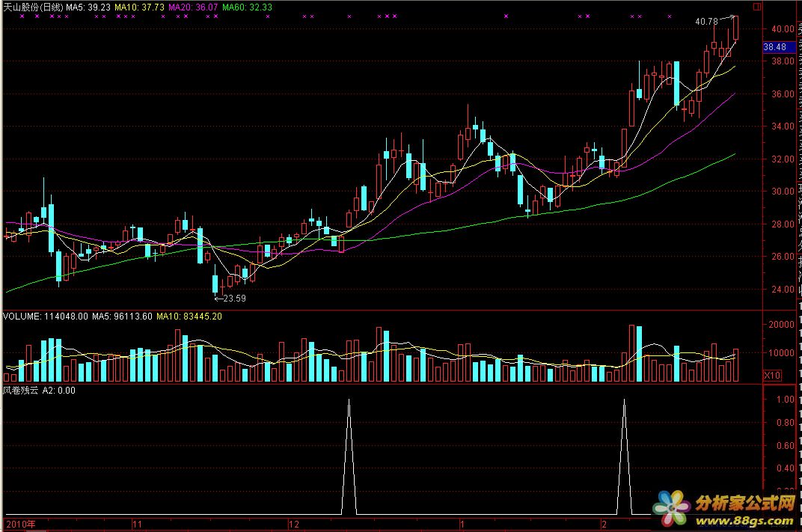Click the MA5: 39.23 price indicator label

tap(88, 7)
